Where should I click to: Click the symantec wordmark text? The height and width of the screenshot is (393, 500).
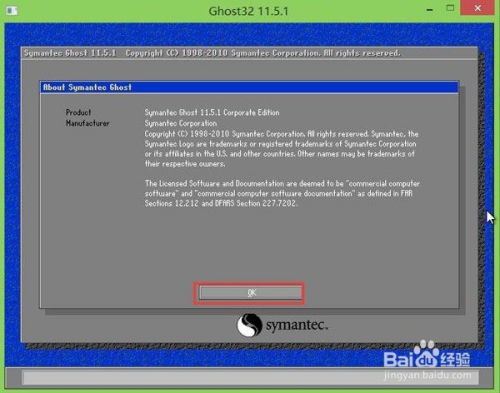pos(297,325)
